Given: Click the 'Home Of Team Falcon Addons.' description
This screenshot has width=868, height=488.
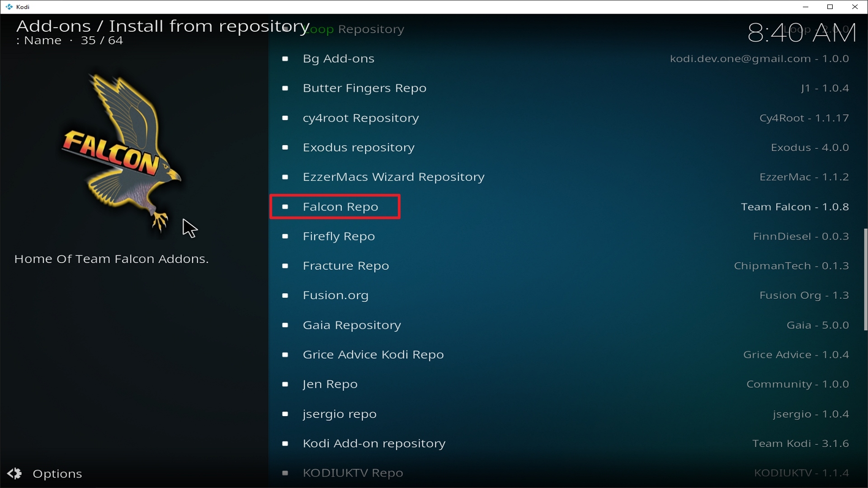Looking at the screenshot, I should pos(112,259).
